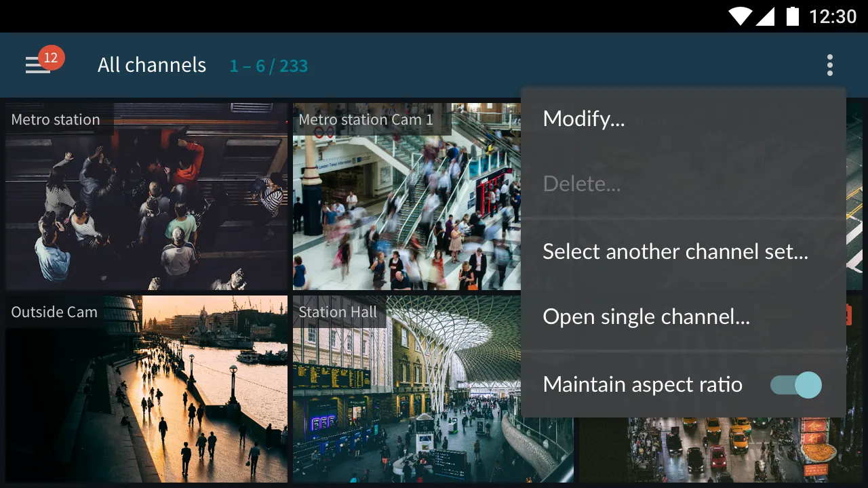Screen dimensions: 868x488
Task: Click the three-dot overflow menu icon
Action: pyautogui.click(x=829, y=66)
